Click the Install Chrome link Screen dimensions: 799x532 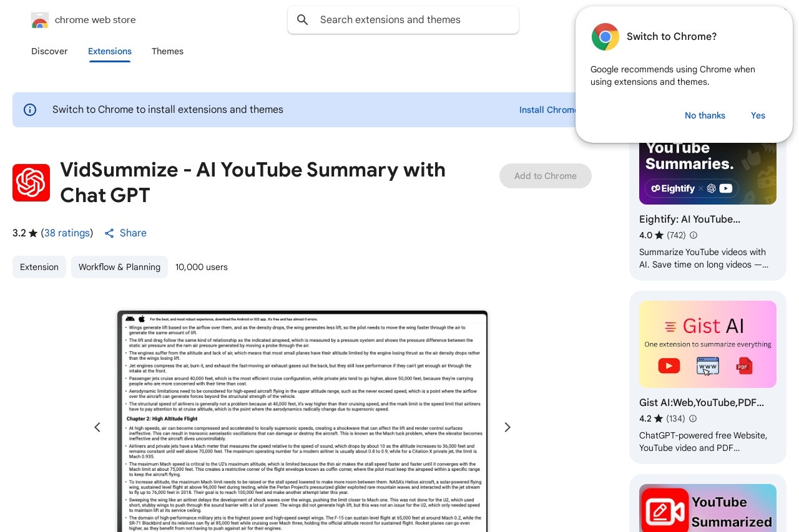547,110
